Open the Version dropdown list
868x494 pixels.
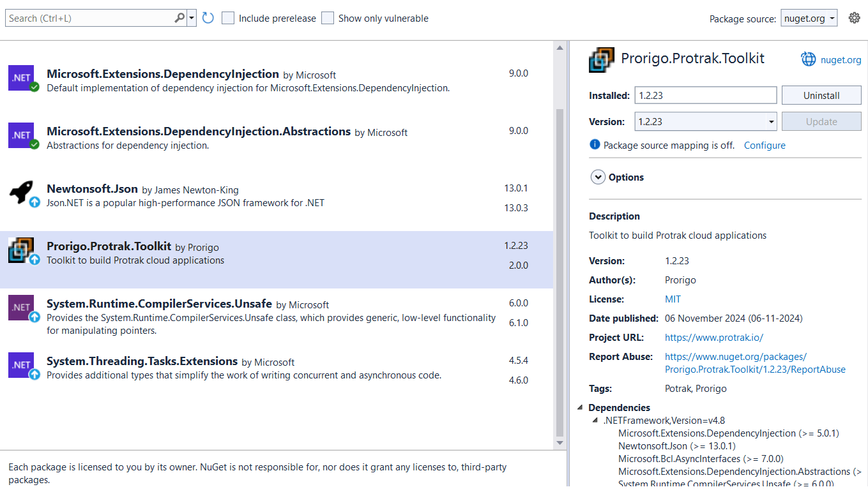click(x=771, y=122)
